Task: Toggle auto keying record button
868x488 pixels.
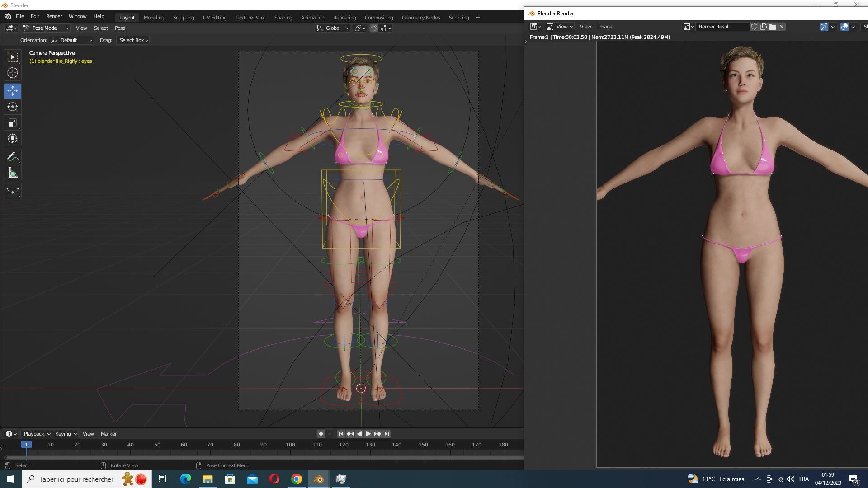Action: pos(321,434)
